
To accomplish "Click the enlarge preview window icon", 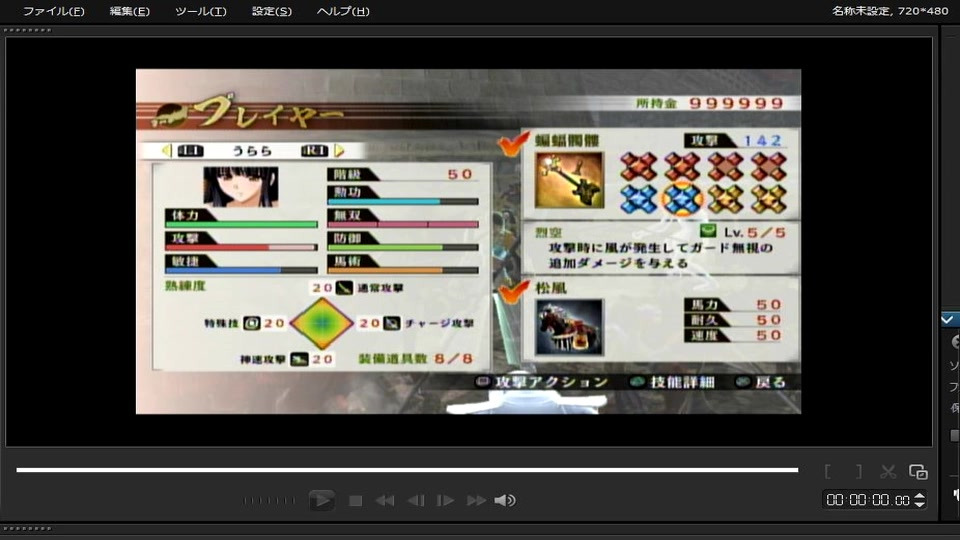I will [x=918, y=471].
